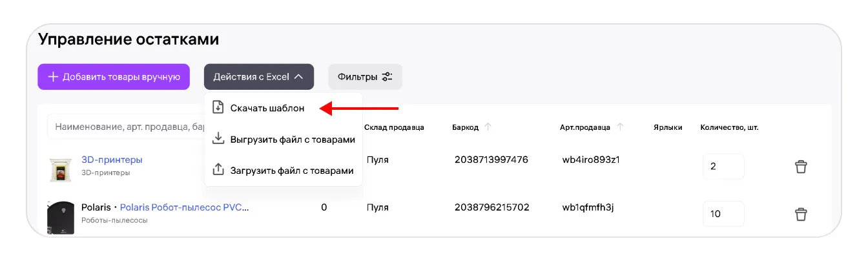Click the filter sliders icon
The width and height of the screenshot is (868, 261).
click(387, 77)
